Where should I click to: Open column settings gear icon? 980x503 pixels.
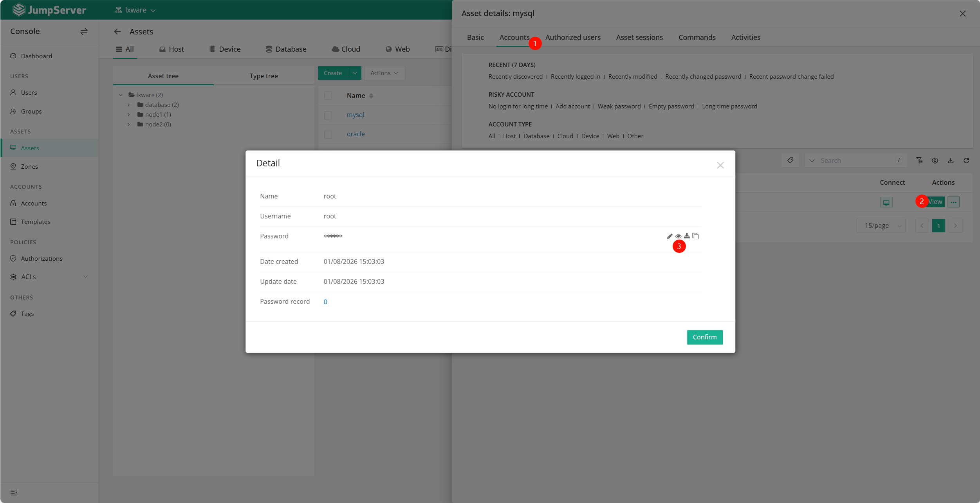coord(935,160)
